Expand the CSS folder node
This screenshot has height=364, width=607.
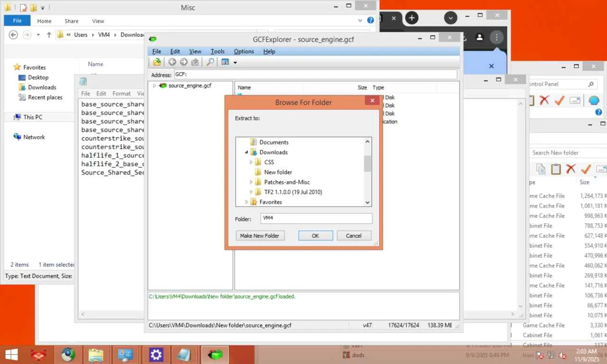tap(251, 162)
